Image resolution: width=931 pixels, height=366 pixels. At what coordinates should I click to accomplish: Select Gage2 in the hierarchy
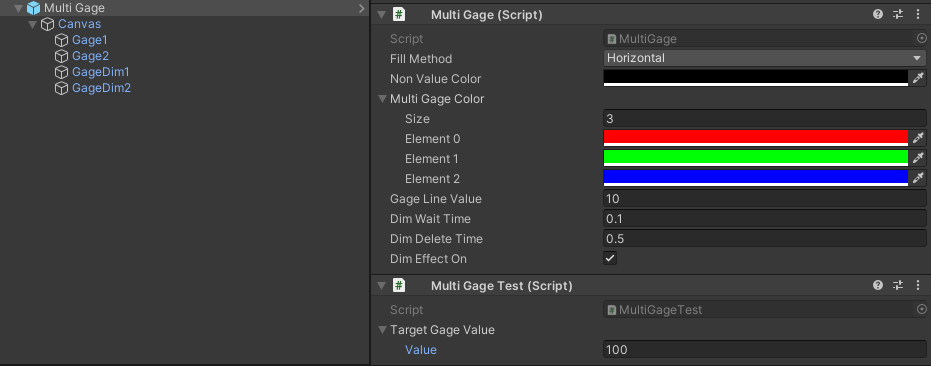click(90, 56)
